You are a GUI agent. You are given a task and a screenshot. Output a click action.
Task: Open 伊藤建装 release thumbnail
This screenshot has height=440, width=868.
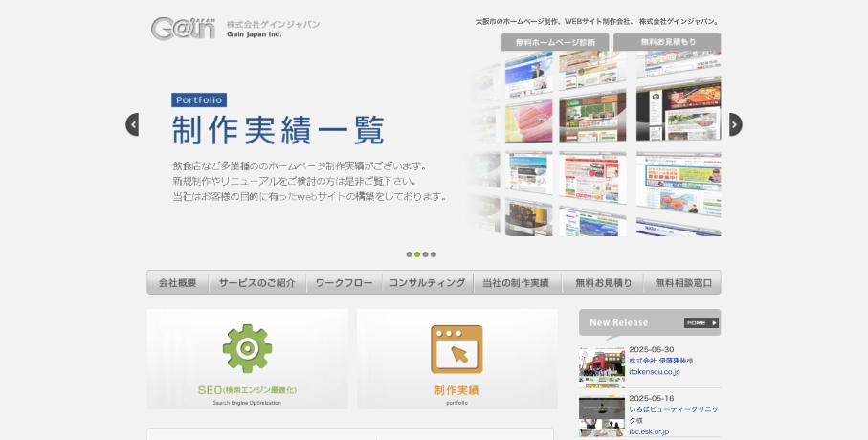point(602,365)
